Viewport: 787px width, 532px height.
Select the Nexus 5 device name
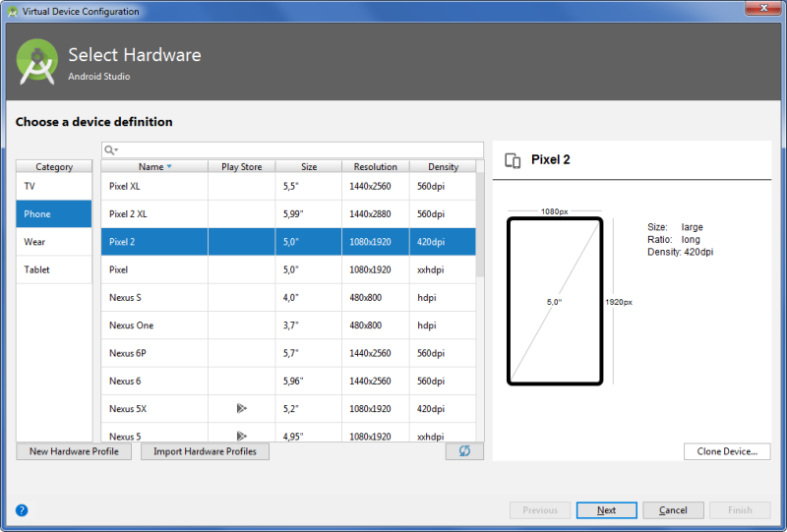125,437
